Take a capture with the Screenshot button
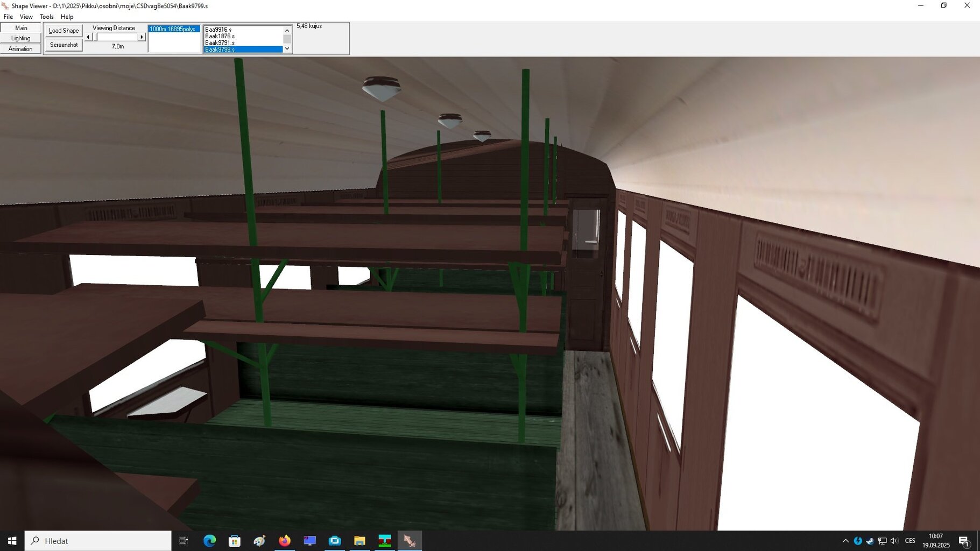 pos(64,45)
